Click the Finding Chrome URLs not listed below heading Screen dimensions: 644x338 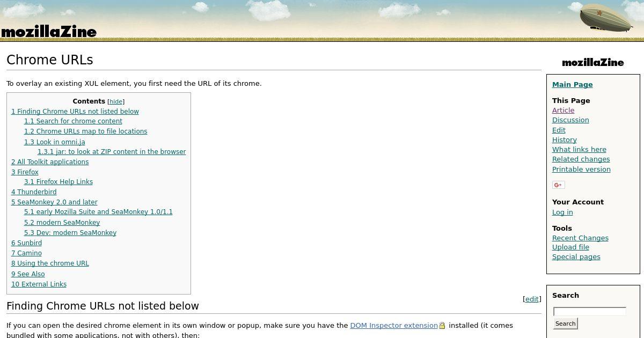[x=103, y=306]
